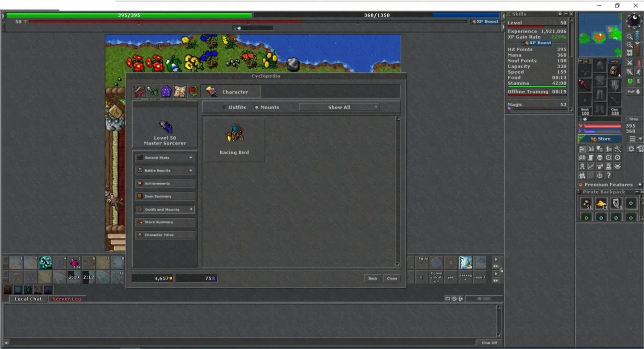Open the Items tab with sword icon
The height and width of the screenshot is (349, 644).
pyautogui.click(x=139, y=91)
